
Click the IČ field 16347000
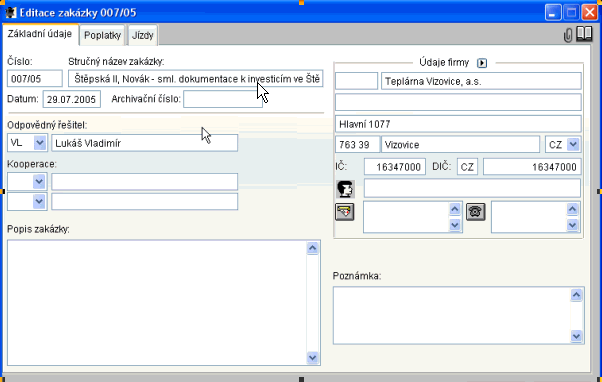click(x=395, y=167)
